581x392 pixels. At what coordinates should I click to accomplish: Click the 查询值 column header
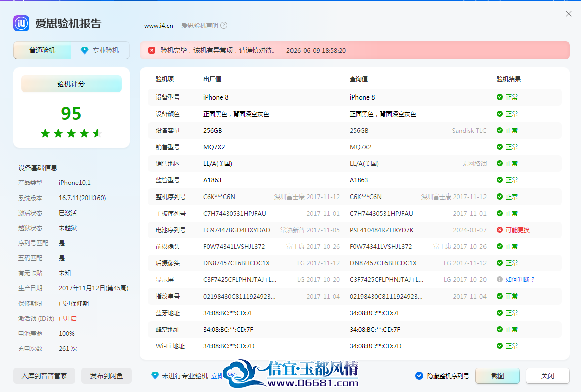[x=359, y=79]
